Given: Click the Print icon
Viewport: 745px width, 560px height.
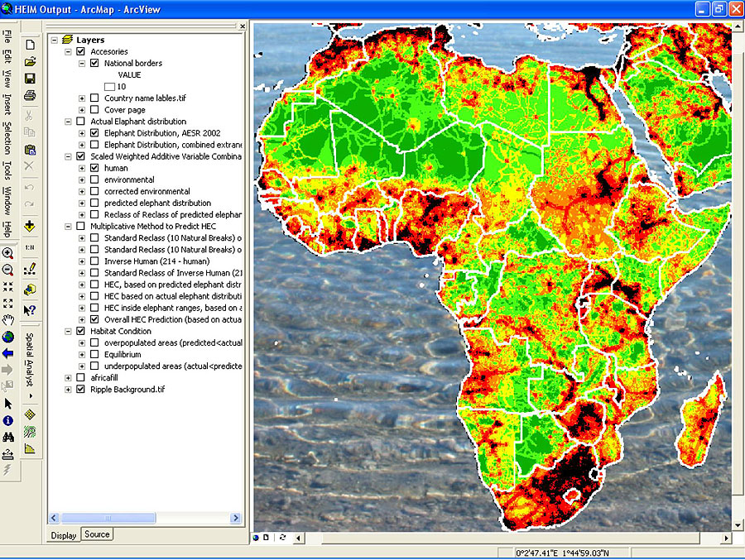Looking at the screenshot, I should [x=30, y=96].
